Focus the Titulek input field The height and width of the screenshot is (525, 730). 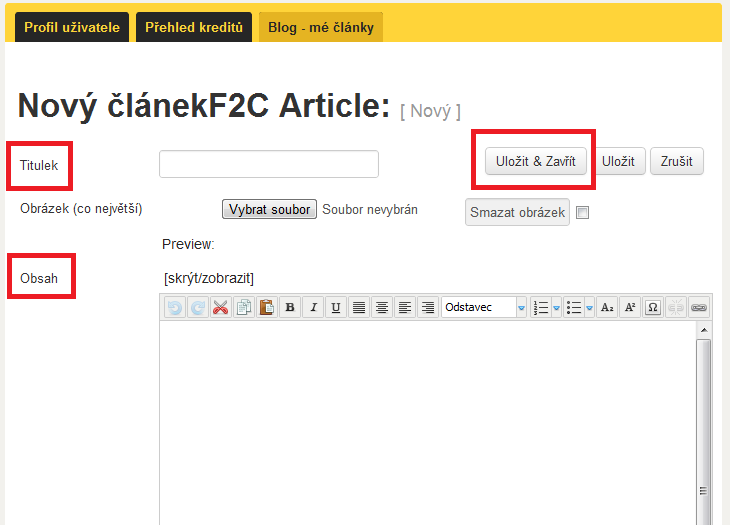[269, 164]
